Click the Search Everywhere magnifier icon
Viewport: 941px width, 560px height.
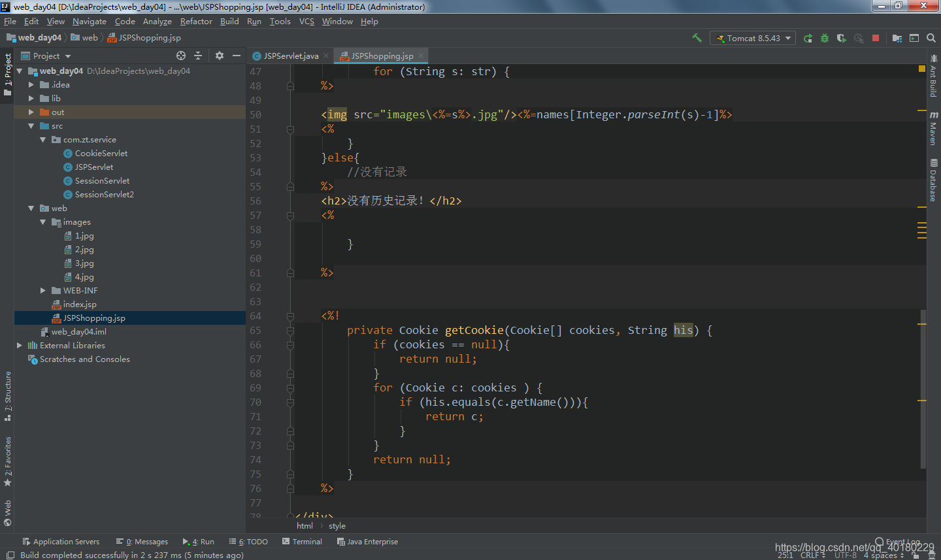click(931, 38)
